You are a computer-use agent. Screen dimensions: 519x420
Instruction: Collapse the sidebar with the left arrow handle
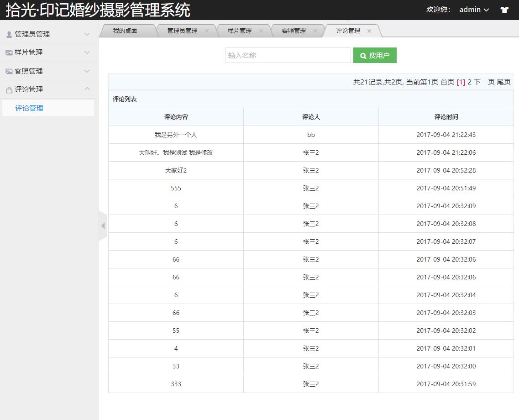coord(103,226)
